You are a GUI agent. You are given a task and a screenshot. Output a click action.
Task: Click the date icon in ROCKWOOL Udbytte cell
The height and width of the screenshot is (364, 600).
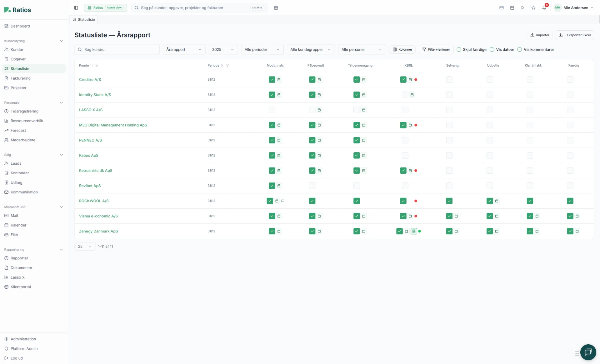point(497,201)
